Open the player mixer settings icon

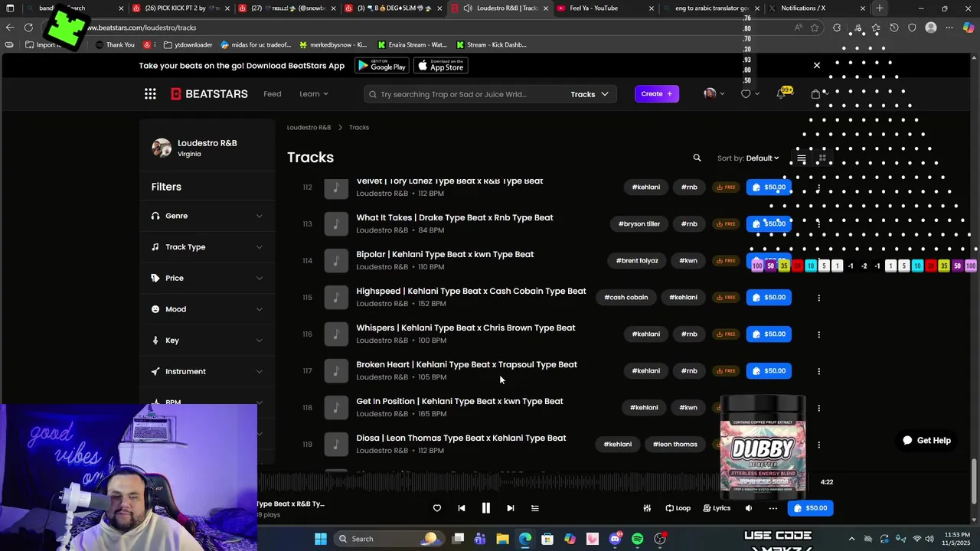click(647, 508)
